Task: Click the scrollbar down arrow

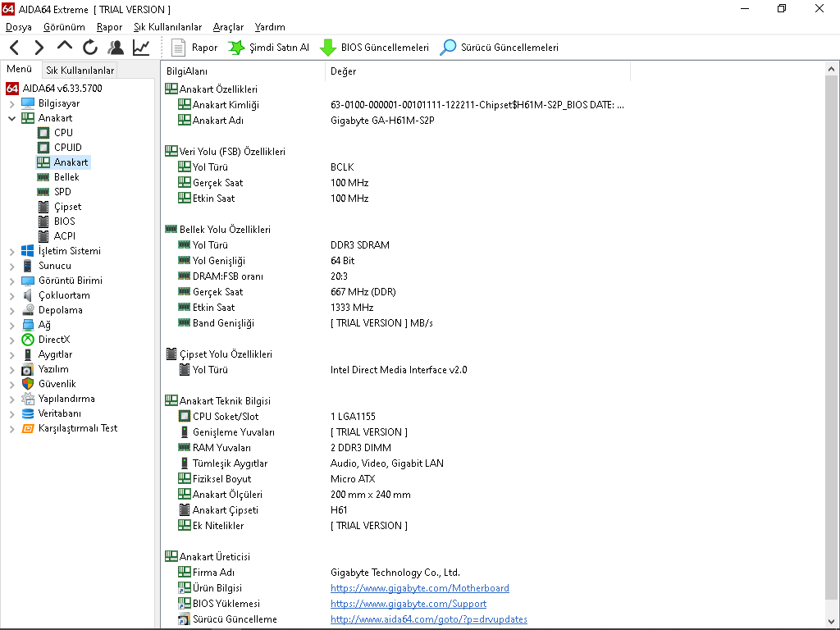Action: tap(831, 622)
